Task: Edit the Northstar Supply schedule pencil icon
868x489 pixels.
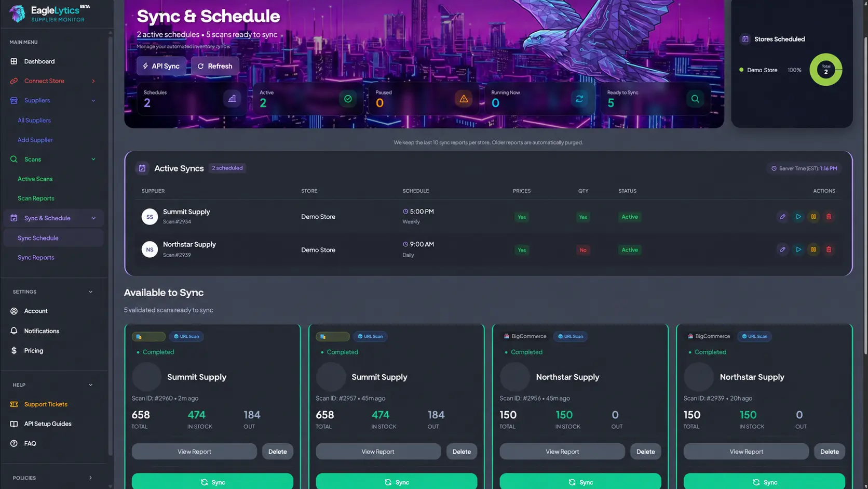Action: 782,249
